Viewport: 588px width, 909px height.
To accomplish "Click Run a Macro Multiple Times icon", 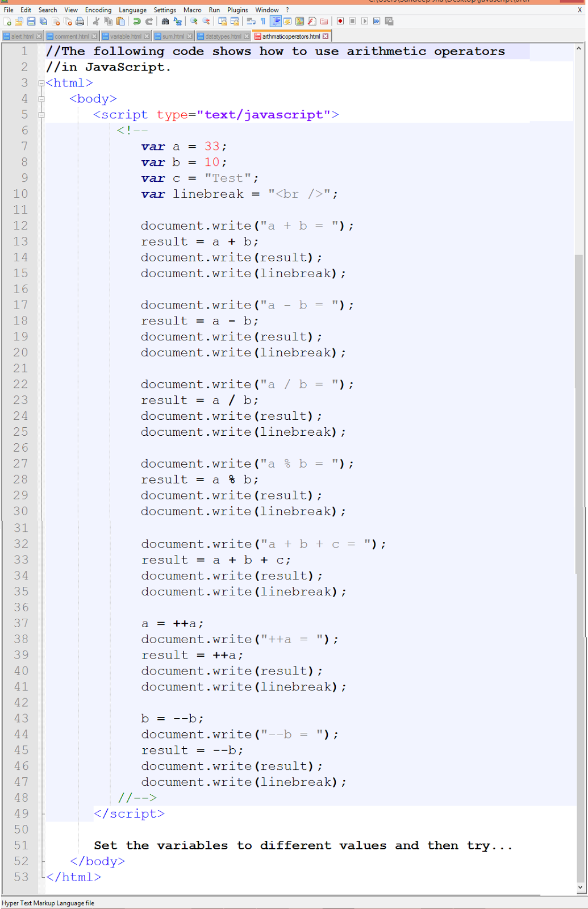I will pos(377,21).
